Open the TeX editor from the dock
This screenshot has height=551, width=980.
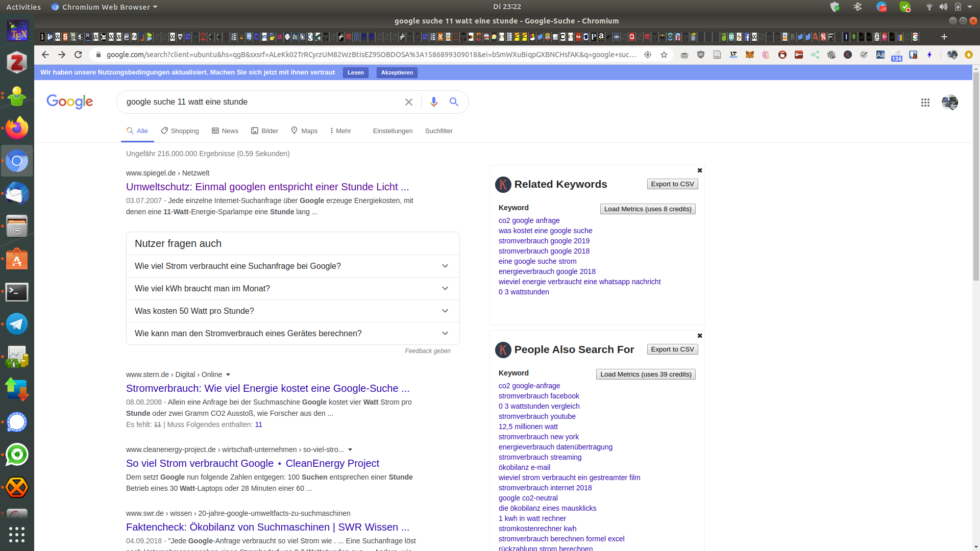(x=17, y=31)
